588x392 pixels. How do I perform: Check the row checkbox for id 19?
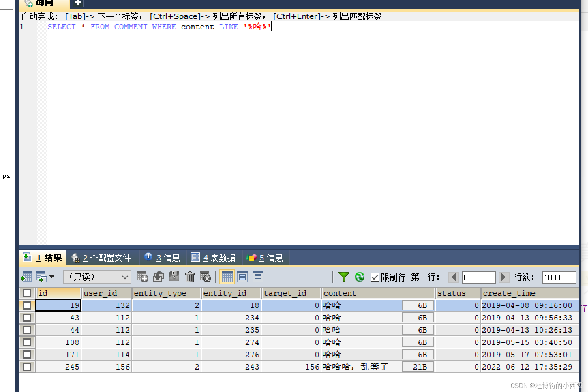click(27, 305)
